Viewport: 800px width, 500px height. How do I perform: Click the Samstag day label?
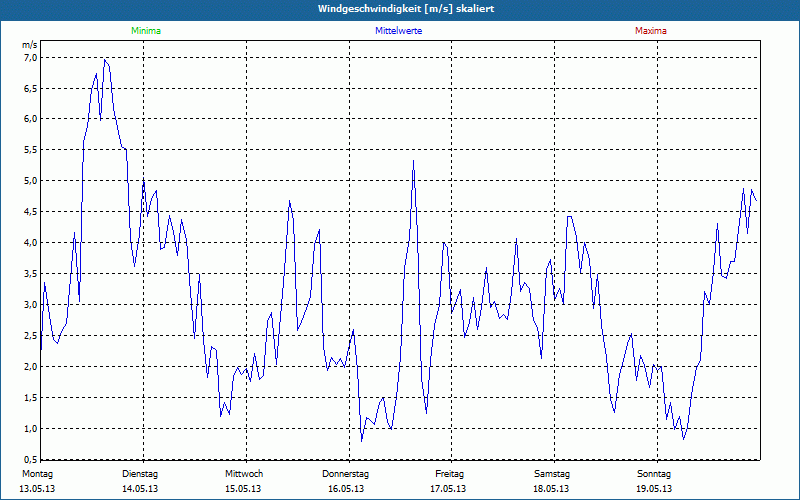pos(552,474)
